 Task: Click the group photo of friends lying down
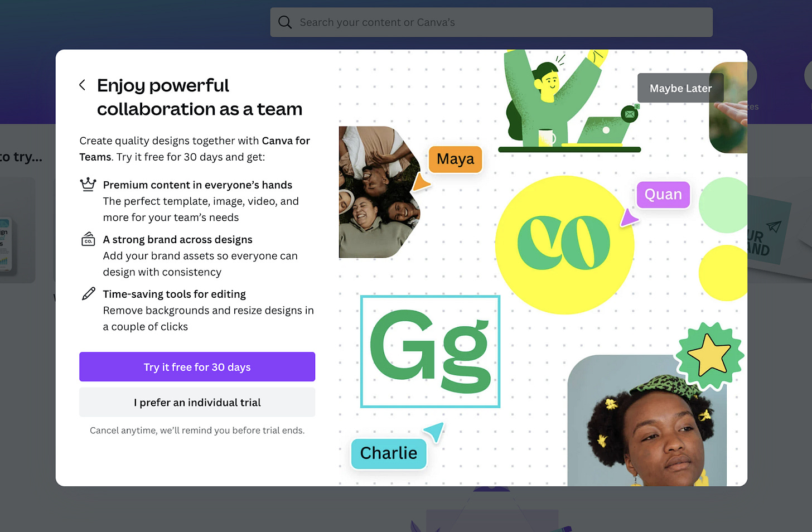[379, 192]
